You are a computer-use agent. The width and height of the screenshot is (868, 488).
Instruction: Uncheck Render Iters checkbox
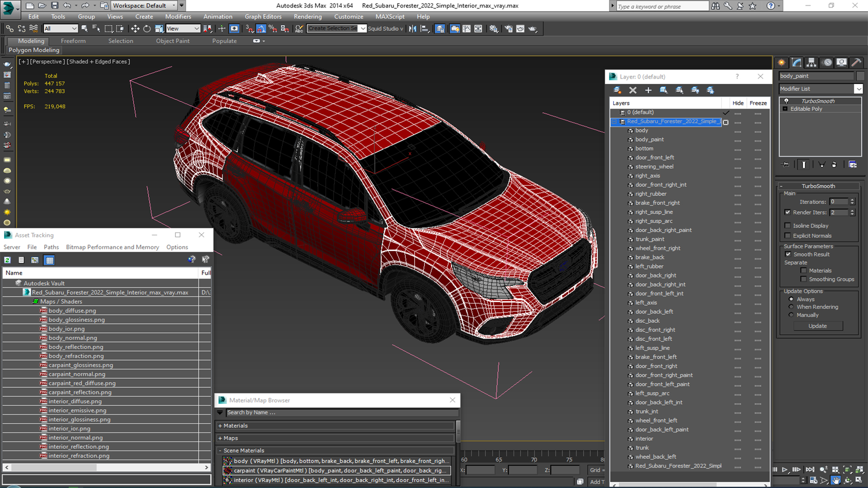[x=788, y=212]
